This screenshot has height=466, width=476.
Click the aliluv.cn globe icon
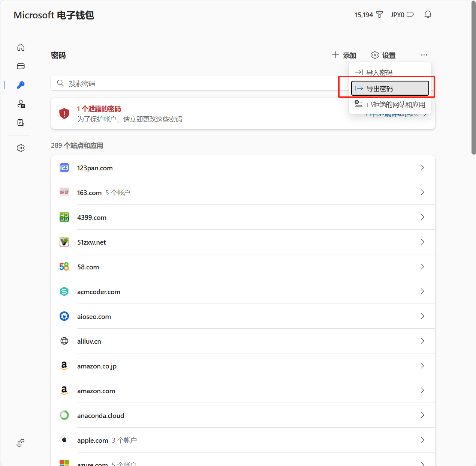pos(64,341)
